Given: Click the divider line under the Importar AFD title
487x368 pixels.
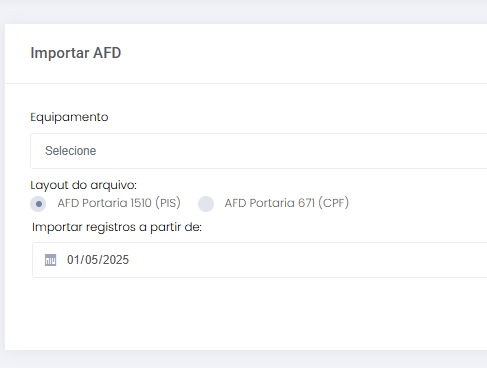Looking at the screenshot, I should [x=246, y=83].
